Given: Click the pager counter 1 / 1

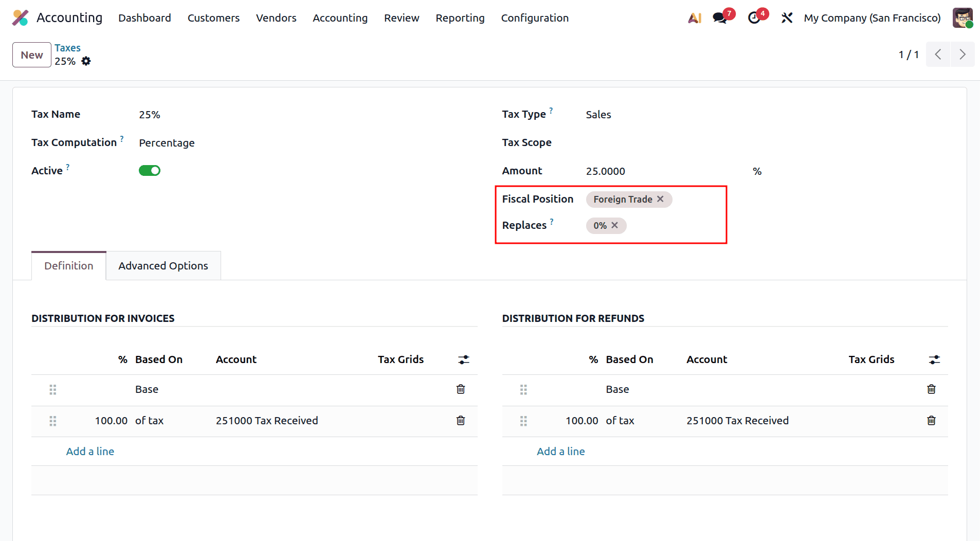Looking at the screenshot, I should pyautogui.click(x=909, y=55).
